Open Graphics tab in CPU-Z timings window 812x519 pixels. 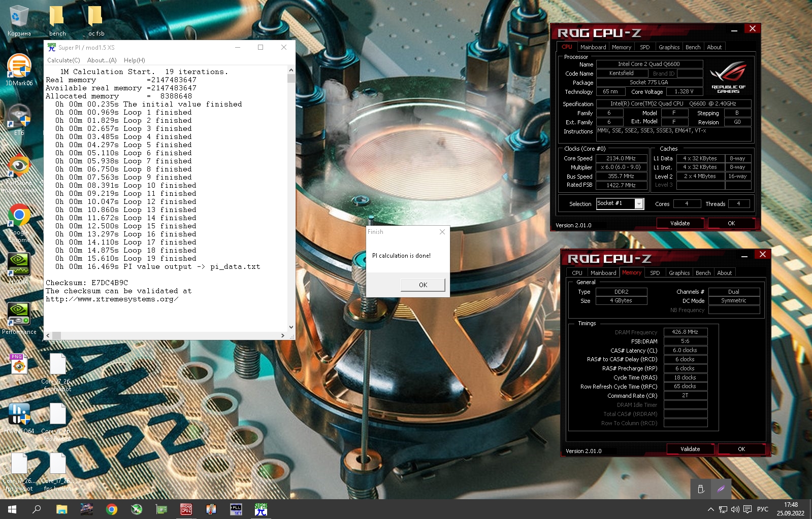point(679,273)
